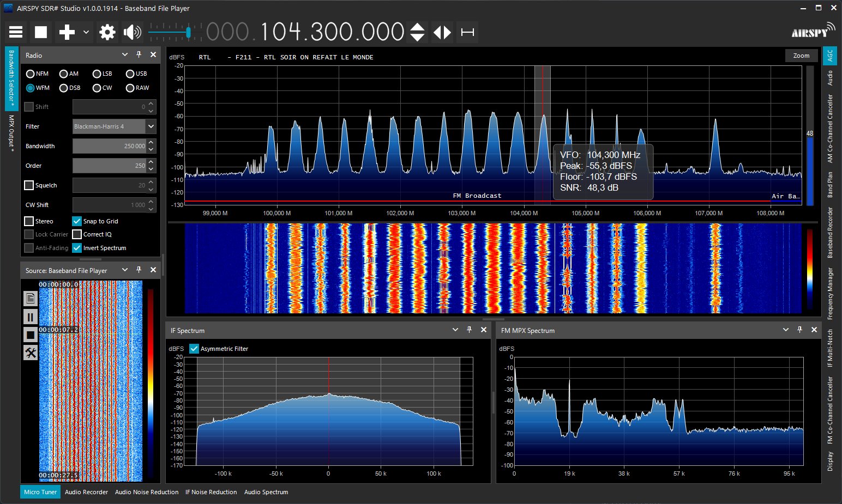842x504 pixels.
Task: Click the main spectrum level slider on the right
Action: 810,136
